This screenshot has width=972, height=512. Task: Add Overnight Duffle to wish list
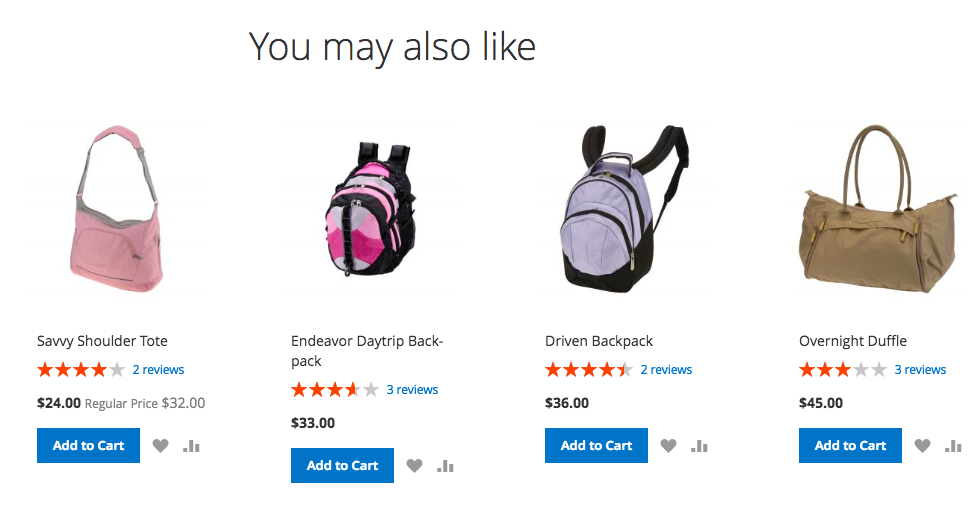[922, 446]
